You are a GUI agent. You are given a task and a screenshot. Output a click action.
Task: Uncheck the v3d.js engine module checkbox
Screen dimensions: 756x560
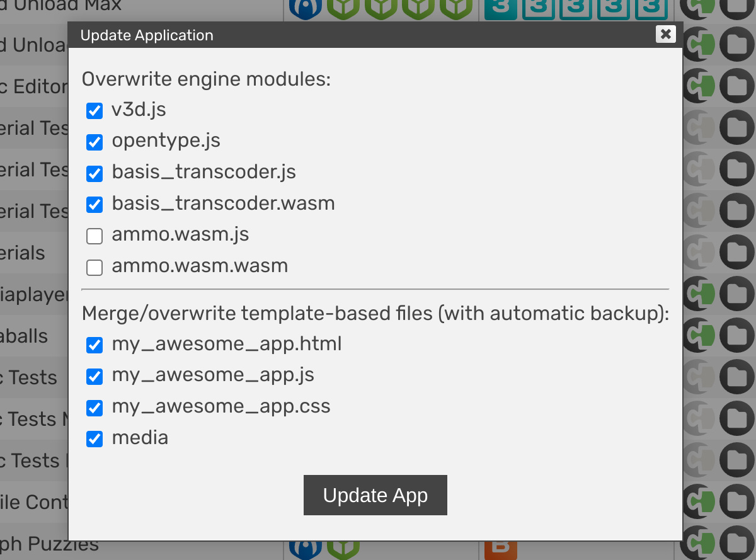point(94,111)
